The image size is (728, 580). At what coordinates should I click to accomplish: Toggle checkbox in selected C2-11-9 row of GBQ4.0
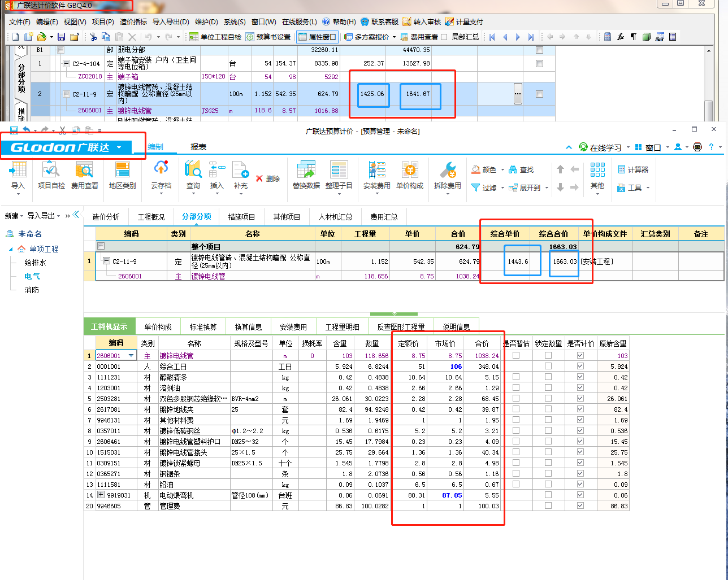539,94
